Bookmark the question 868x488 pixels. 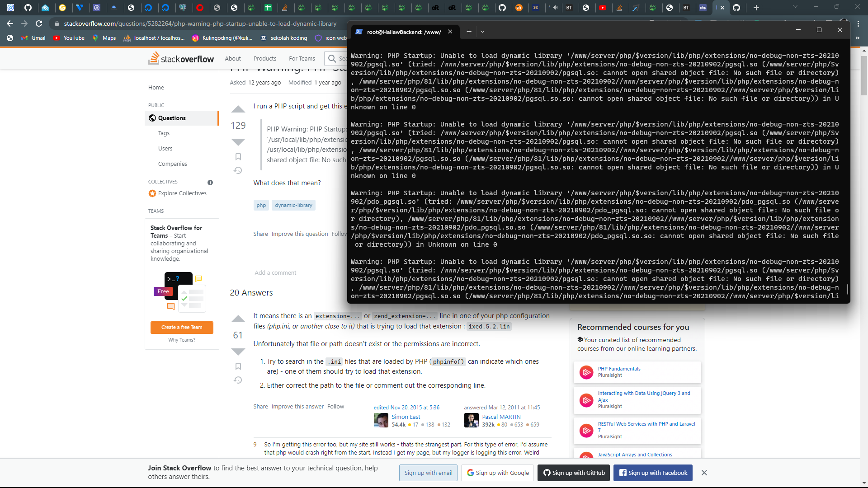[x=238, y=157]
